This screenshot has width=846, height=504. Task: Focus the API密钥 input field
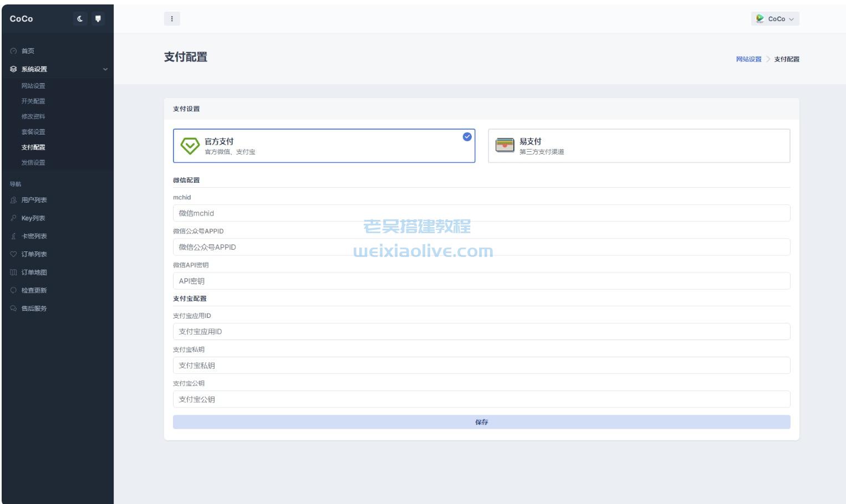coord(481,281)
